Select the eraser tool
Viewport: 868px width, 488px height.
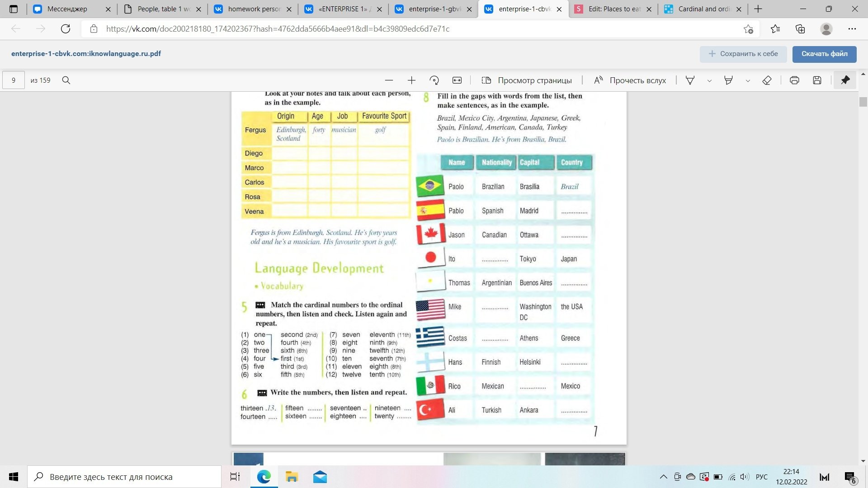767,80
